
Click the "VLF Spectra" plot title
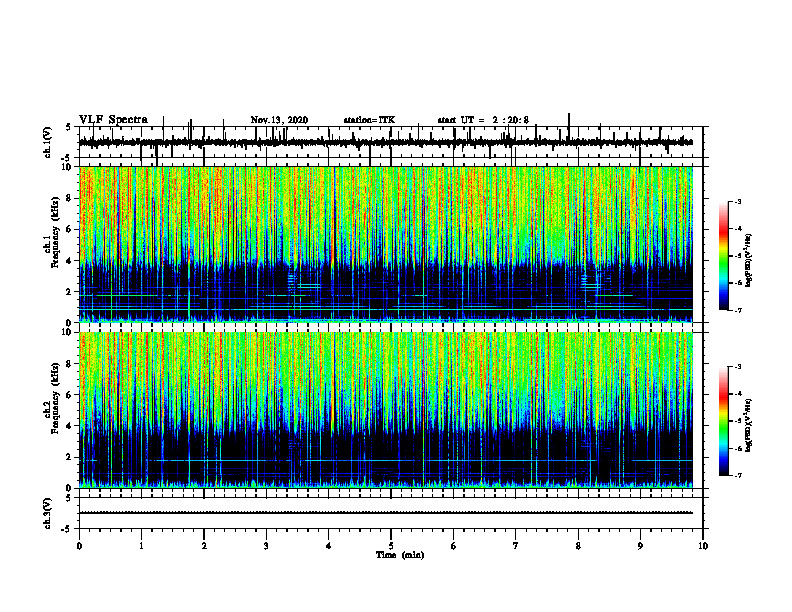pyautogui.click(x=113, y=120)
